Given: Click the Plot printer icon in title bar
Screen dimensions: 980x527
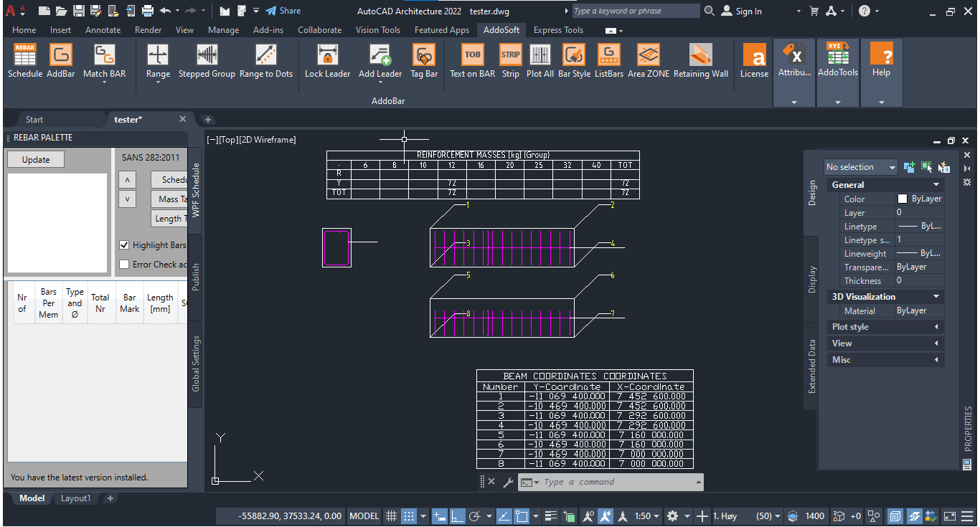Looking at the screenshot, I should (148, 11).
